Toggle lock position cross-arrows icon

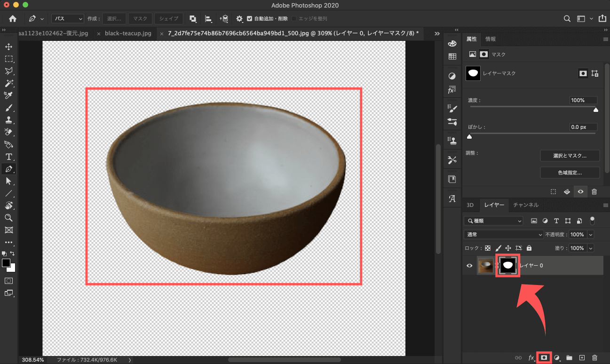point(508,248)
